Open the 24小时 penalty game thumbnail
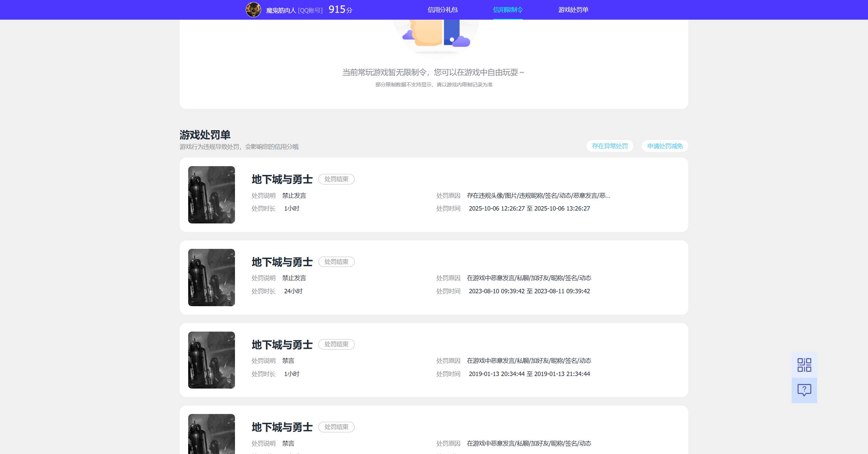This screenshot has width=868, height=454. [212, 277]
